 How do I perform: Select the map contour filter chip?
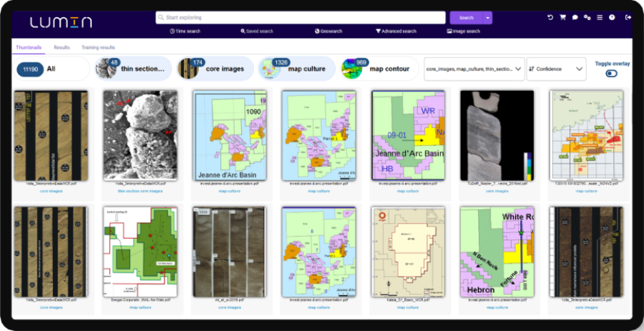click(x=379, y=69)
